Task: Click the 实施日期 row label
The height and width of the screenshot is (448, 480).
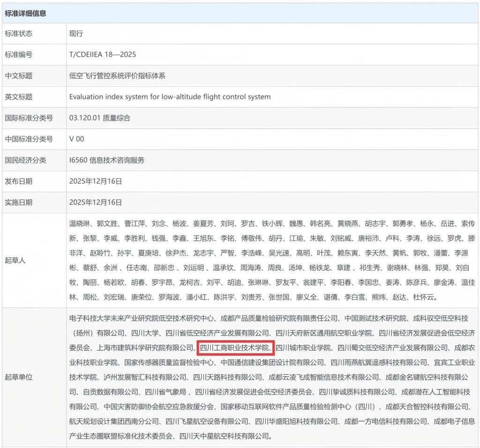Action: pos(19,202)
